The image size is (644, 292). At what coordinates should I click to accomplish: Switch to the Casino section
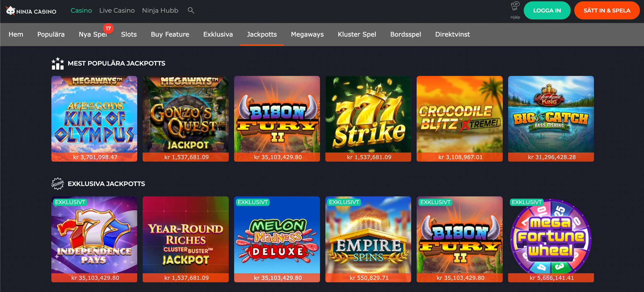[81, 10]
